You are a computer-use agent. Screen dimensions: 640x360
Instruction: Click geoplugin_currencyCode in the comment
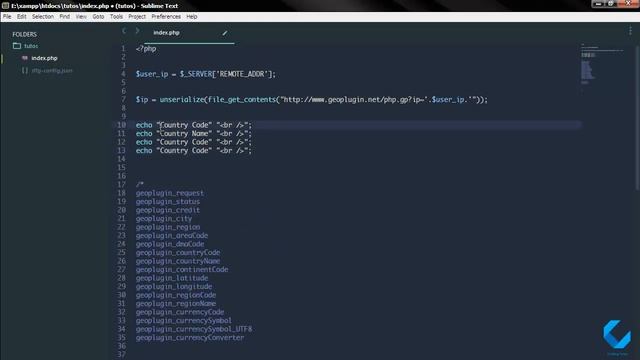[180, 312]
